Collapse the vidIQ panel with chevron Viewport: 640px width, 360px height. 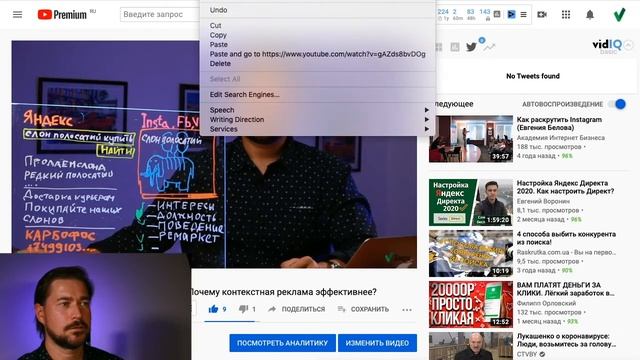629,45
